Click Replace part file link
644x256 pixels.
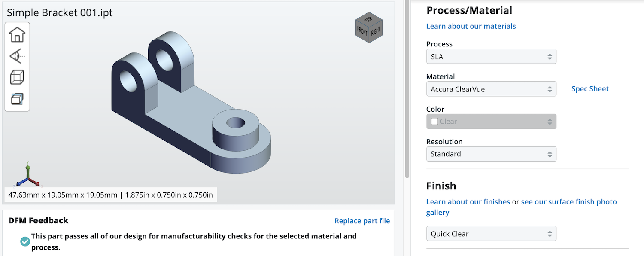(362, 221)
